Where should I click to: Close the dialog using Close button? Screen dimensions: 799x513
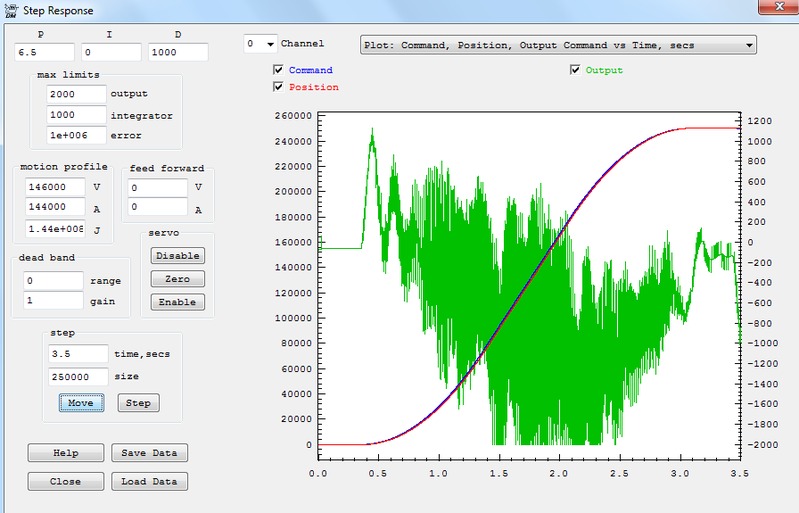[x=66, y=481]
